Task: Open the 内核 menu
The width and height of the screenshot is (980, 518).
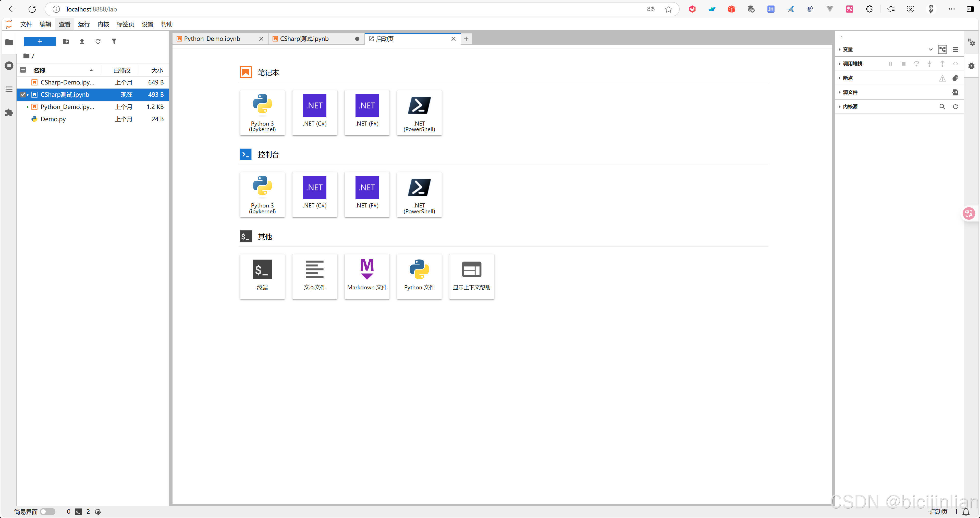Action: [103, 24]
